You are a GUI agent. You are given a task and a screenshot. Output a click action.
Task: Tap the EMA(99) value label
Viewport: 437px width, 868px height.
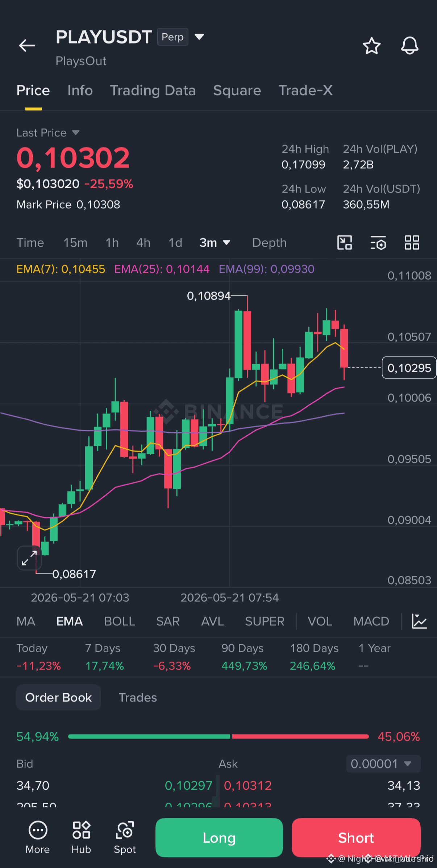coord(267,269)
